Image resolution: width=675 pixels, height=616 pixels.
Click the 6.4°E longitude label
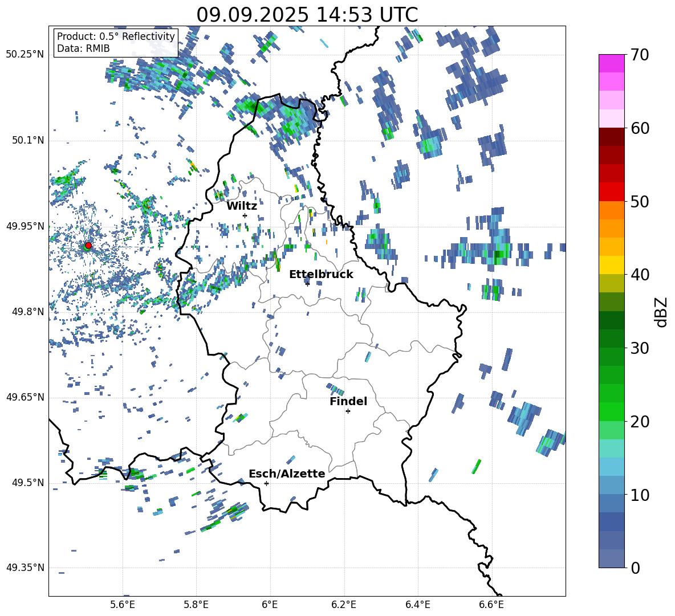[x=417, y=605]
